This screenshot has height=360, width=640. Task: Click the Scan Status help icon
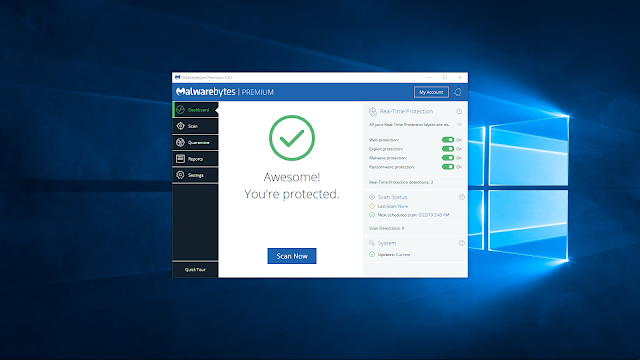[x=462, y=197]
